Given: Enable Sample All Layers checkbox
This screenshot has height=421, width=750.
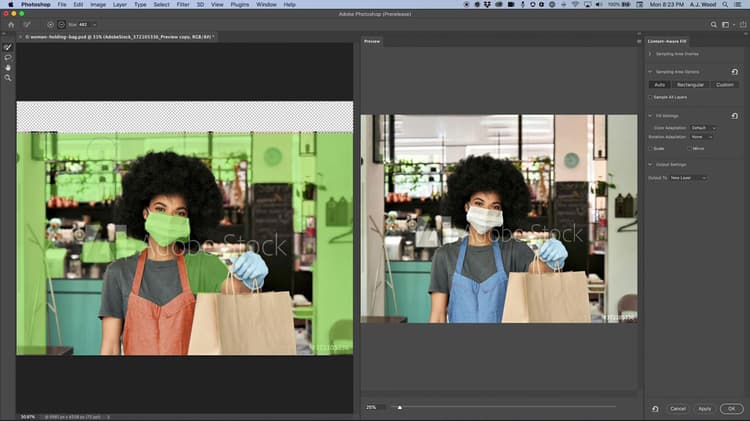Looking at the screenshot, I should pyautogui.click(x=650, y=97).
